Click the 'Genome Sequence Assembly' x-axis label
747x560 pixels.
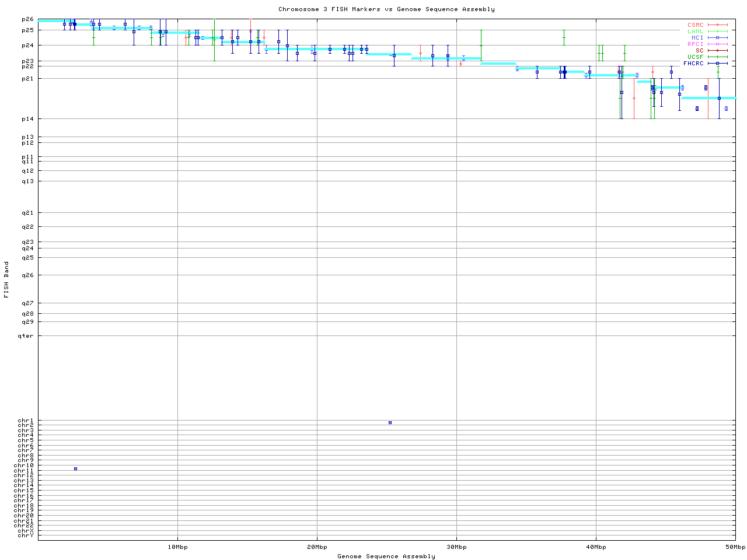pos(386,556)
